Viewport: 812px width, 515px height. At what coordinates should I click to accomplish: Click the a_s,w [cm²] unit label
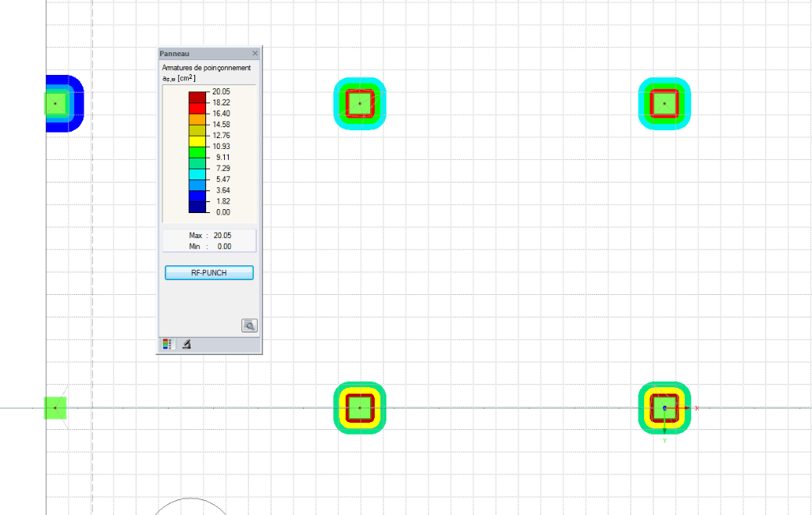pos(179,78)
